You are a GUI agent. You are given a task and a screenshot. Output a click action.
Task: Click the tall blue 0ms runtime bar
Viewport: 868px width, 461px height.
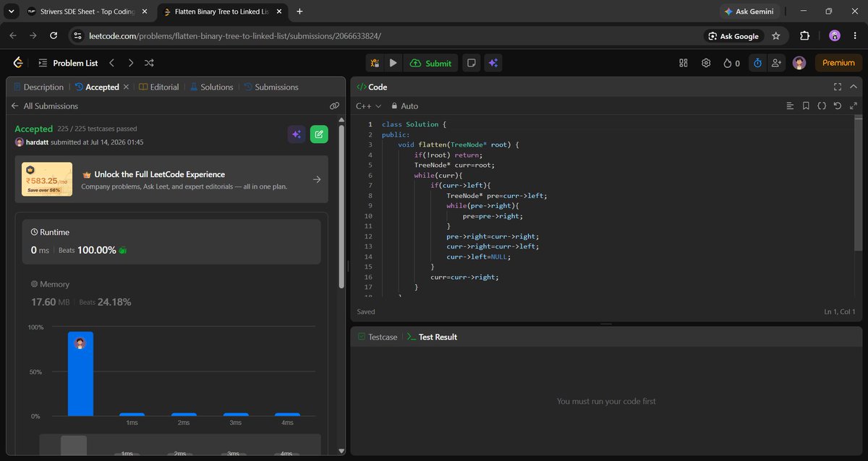80,374
